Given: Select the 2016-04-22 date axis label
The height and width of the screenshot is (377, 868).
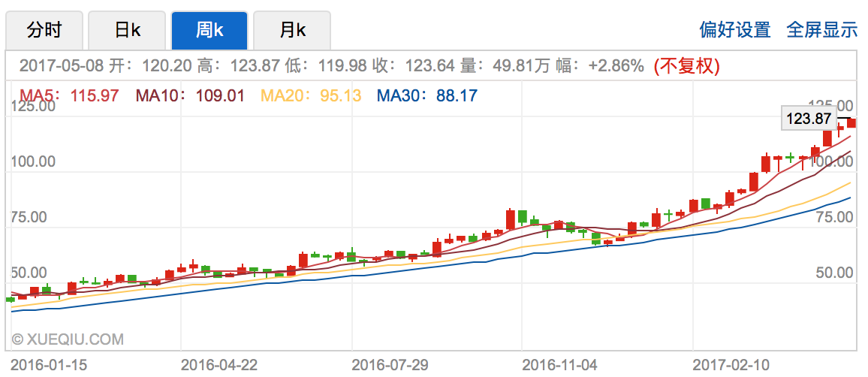Looking at the screenshot, I should 219,365.
